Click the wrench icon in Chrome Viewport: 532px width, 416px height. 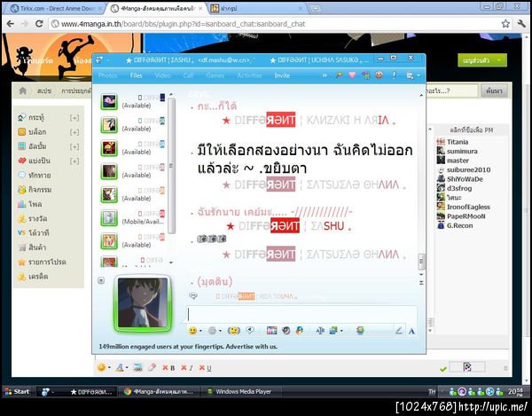click(521, 23)
